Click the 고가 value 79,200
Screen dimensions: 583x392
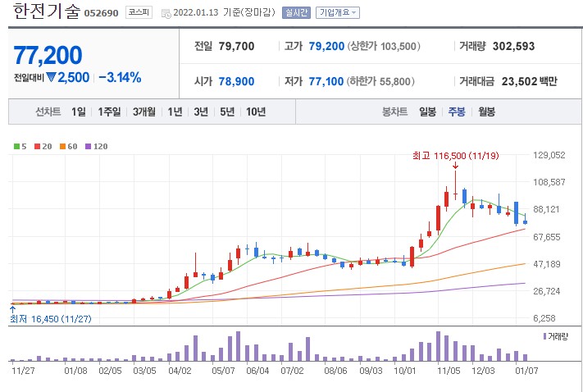click(326, 47)
